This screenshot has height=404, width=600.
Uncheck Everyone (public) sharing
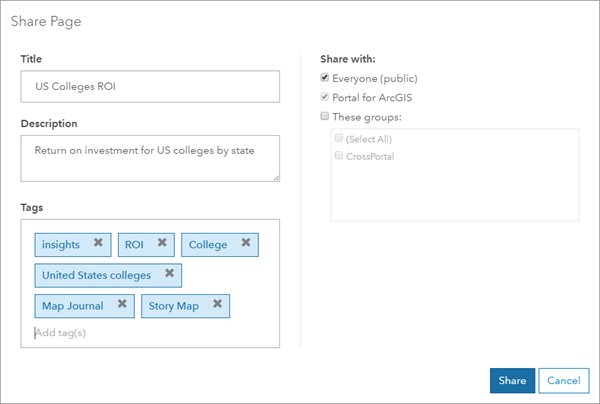pos(324,78)
